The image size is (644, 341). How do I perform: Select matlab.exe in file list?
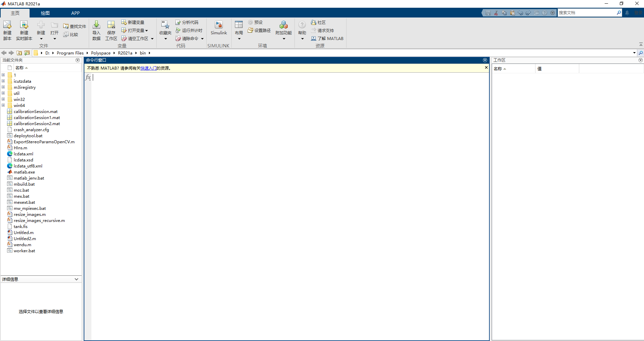point(24,172)
